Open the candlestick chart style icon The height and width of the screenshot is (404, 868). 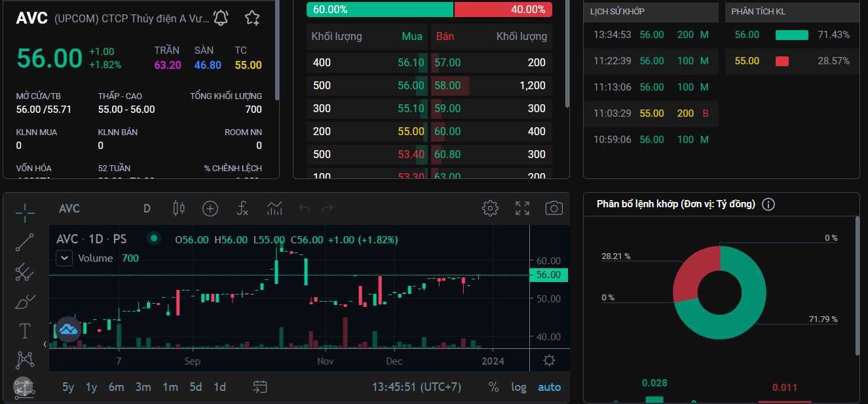(178, 209)
